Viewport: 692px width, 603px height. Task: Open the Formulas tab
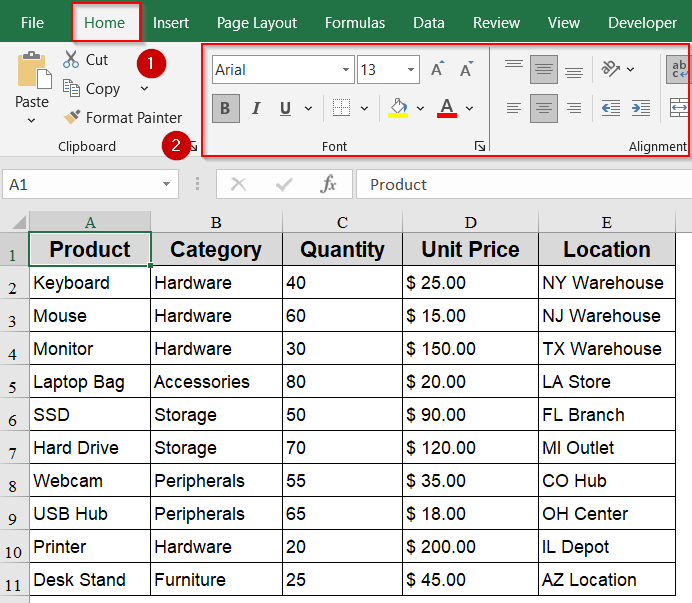[x=355, y=23]
